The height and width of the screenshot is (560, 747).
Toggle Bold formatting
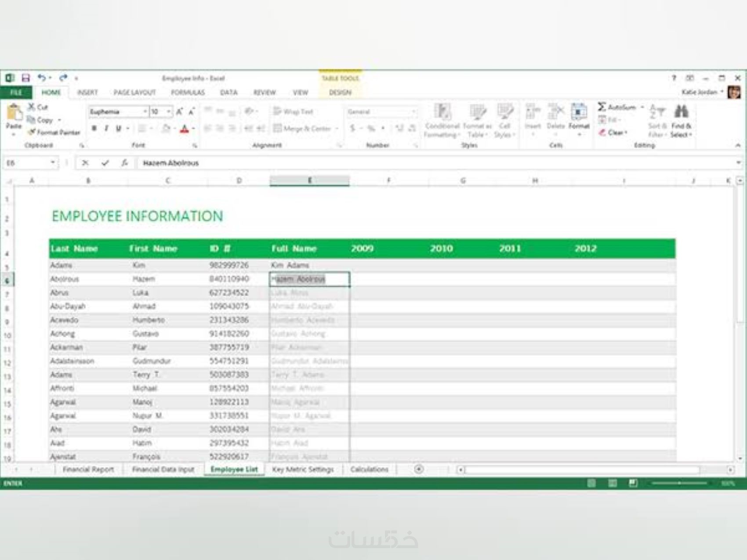pos(94,128)
